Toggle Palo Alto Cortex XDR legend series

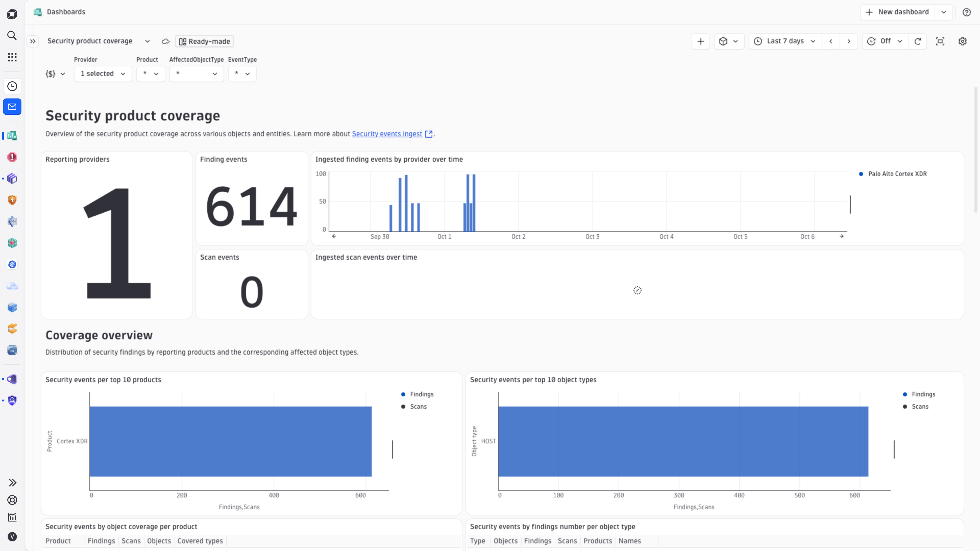pyautogui.click(x=893, y=174)
